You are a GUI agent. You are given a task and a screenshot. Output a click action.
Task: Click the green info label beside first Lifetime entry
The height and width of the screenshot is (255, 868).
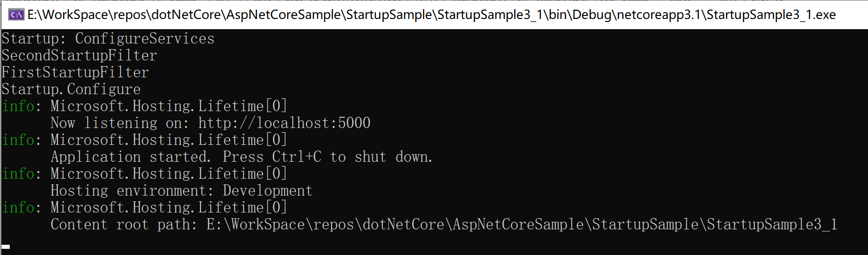point(18,106)
